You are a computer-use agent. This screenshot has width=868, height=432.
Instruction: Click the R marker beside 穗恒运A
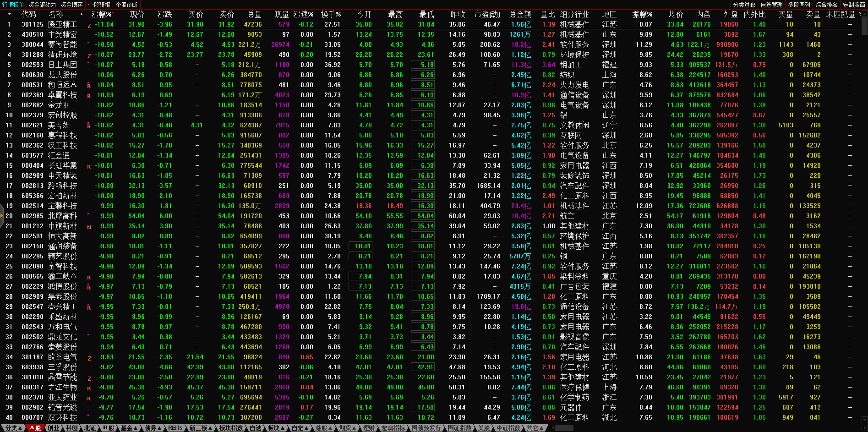pyautogui.click(x=89, y=86)
